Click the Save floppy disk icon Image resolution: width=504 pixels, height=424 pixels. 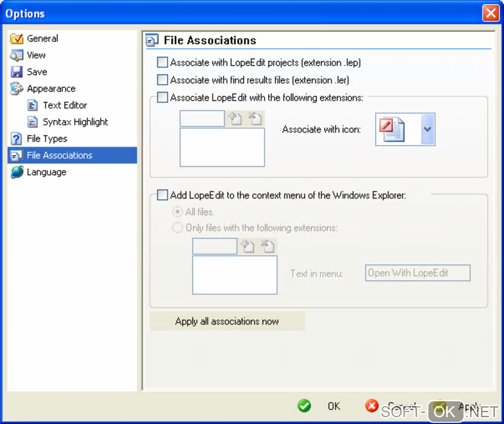pos(16,72)
